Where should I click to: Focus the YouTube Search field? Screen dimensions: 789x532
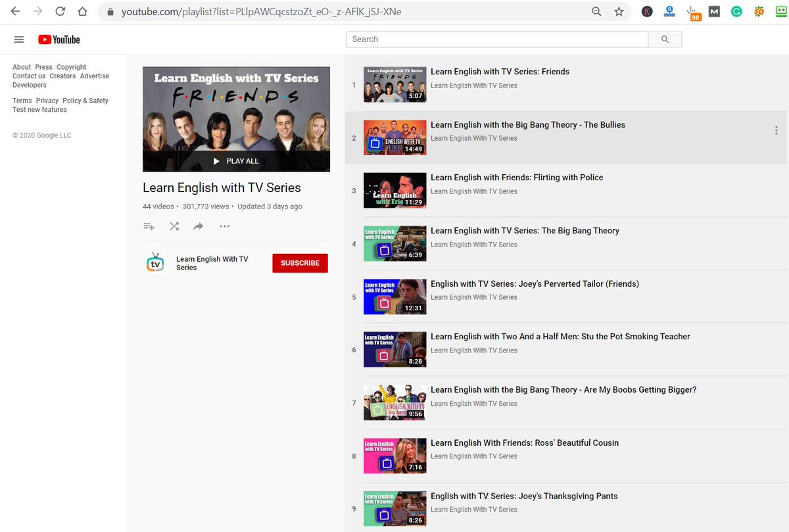(x=497, y=39)
